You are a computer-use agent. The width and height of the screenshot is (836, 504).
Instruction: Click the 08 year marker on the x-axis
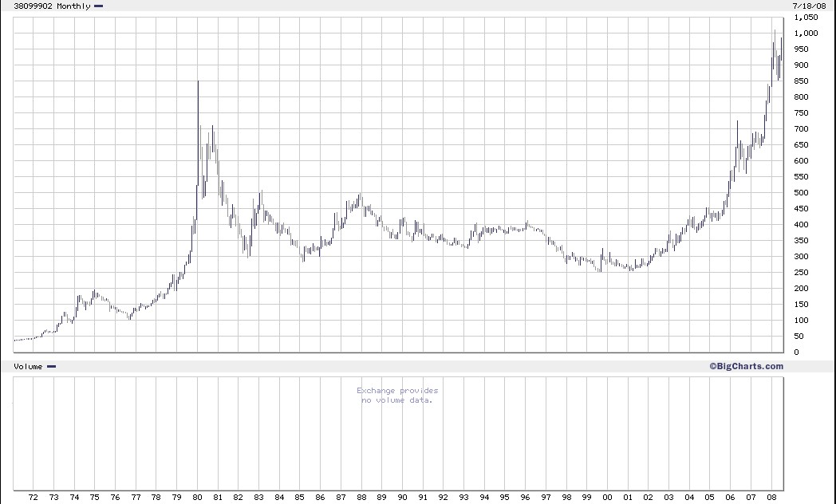(x=771, y=497)
